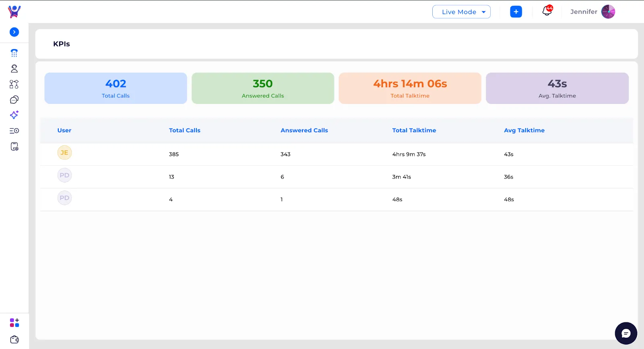Click the KPIs page title
644x349 pixels.
click(62, 44)
